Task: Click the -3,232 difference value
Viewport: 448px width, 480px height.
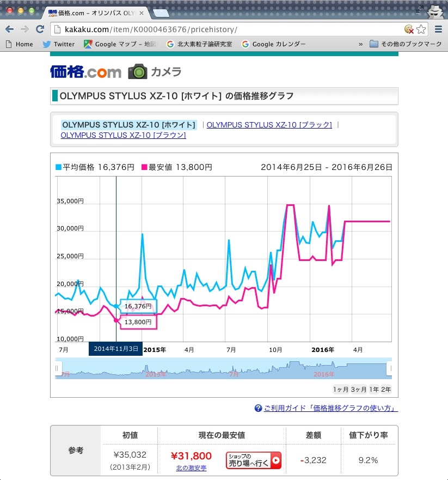Action: click(x=314, y=460)
